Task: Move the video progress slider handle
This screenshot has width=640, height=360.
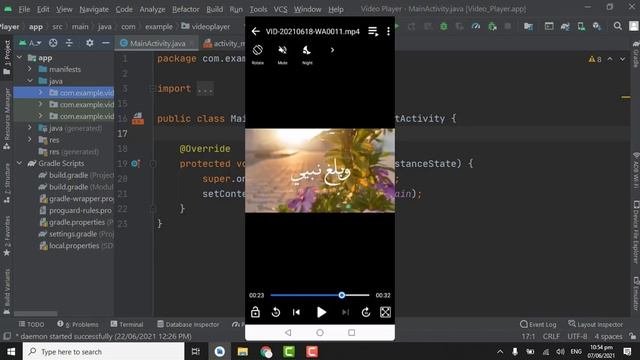Action: [x=342, y=295]
